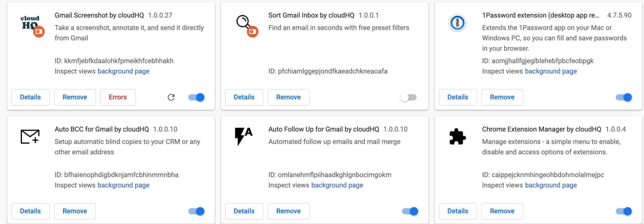The height and width of the screenshot is (224, 644).
Task: Click the cloudHQ Gmail Screenshot extension icon
Action: coord(32,26)
